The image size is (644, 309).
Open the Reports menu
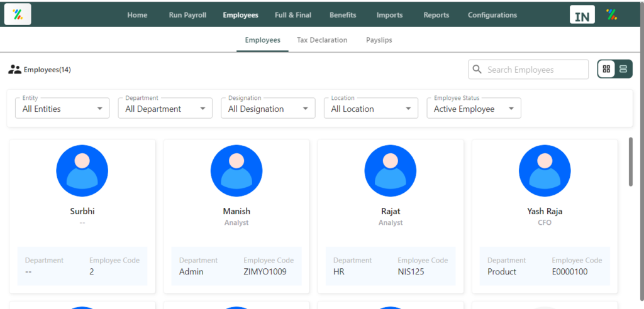436,15
